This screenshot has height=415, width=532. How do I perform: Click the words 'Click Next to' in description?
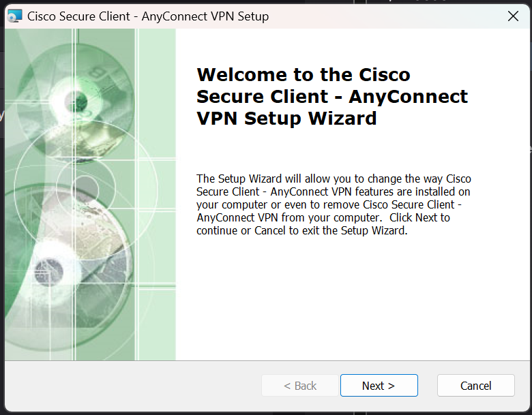[x=419, y=217]
